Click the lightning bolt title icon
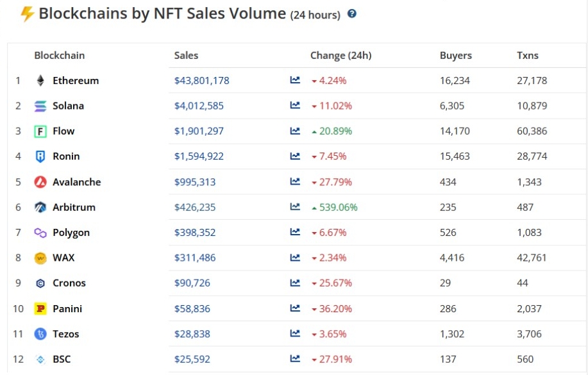The width and height of the screenshot is (588, 375). 27,13
